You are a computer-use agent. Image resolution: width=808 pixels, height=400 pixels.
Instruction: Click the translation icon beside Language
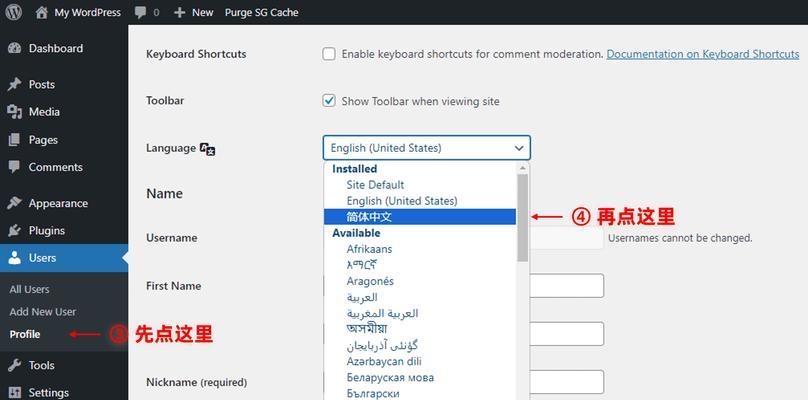pyautogui.click(x=207, y=149)
